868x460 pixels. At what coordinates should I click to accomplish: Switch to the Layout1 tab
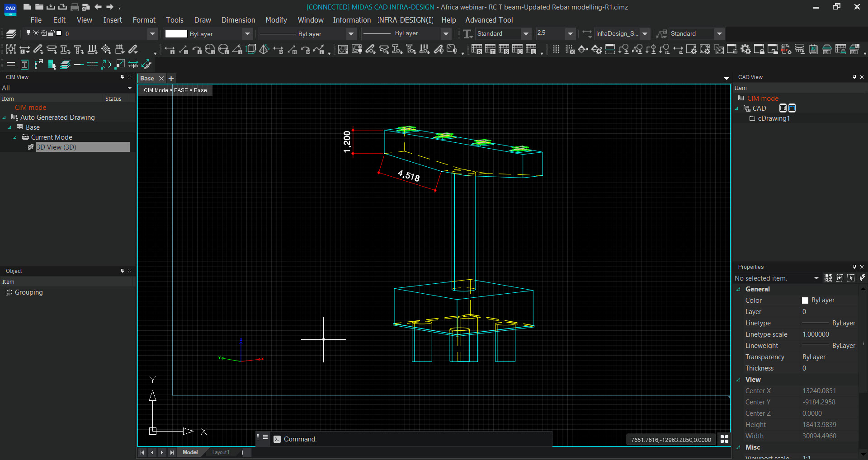221,452
